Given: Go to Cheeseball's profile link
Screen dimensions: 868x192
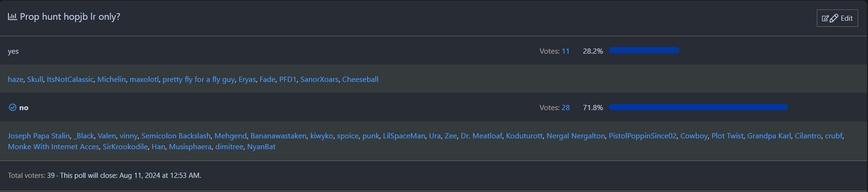Looking at the screenshot, I should coord(360,80).
